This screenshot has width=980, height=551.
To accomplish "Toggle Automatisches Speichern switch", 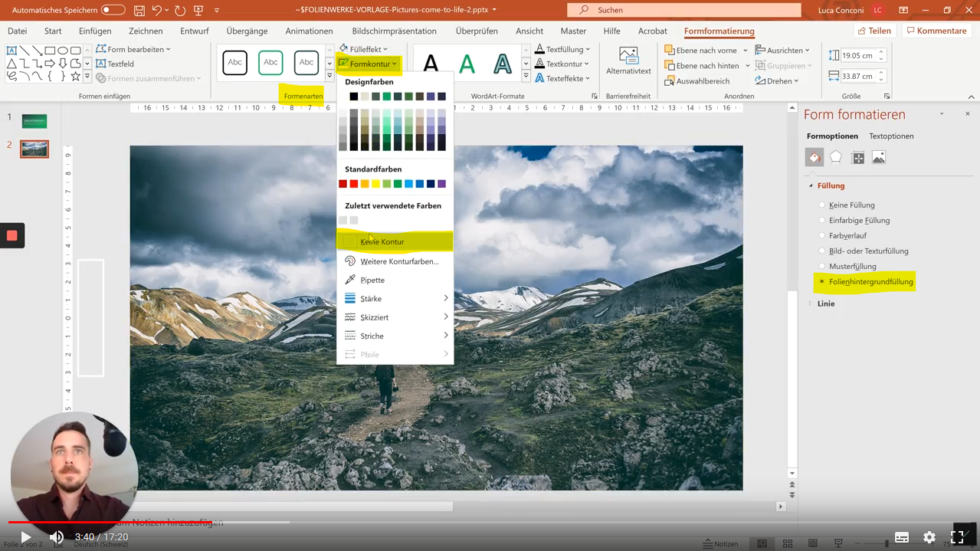I will click(x=113, y=10).
